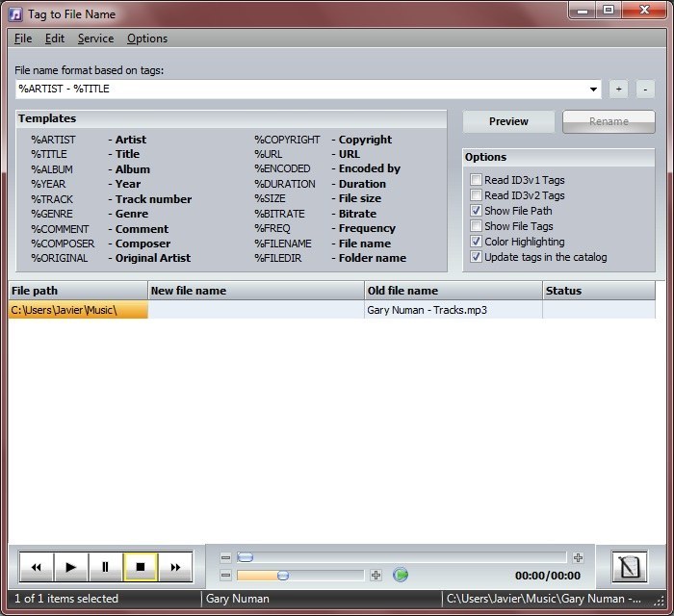The width and height of the screenshot is (674, 616).
Task: Toggle Read ID3v1 Tags checkbox
Action: (476, 180)
